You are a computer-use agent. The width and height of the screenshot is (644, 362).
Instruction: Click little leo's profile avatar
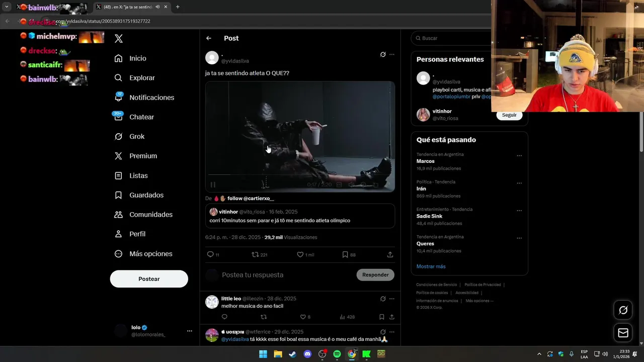[x=212, y=302]
